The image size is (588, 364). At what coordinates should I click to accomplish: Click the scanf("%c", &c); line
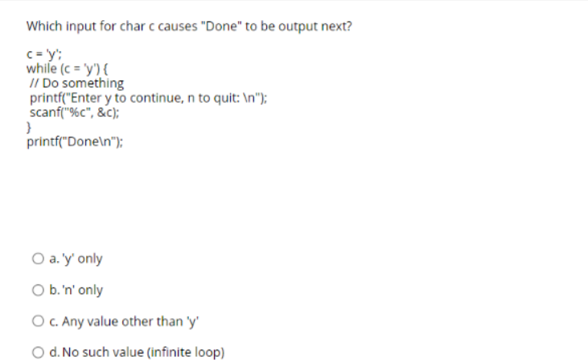click(x=74, y=112)
